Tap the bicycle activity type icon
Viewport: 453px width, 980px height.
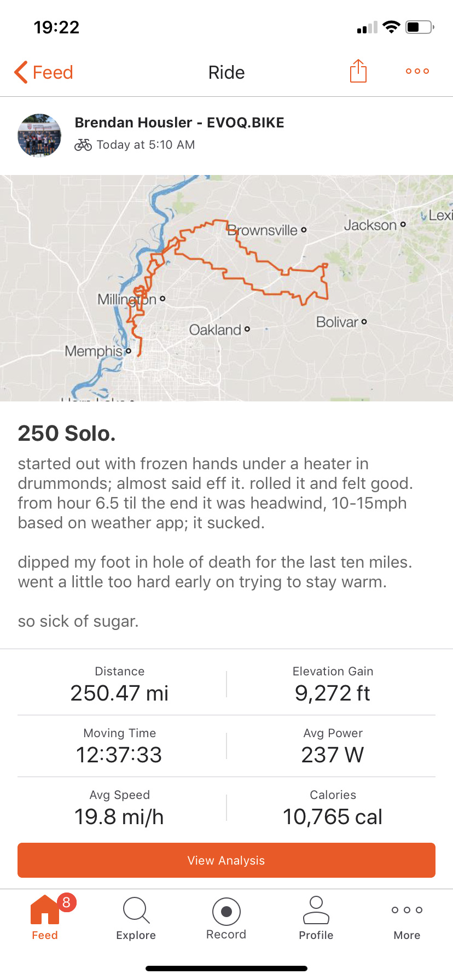tap(83, 145)
